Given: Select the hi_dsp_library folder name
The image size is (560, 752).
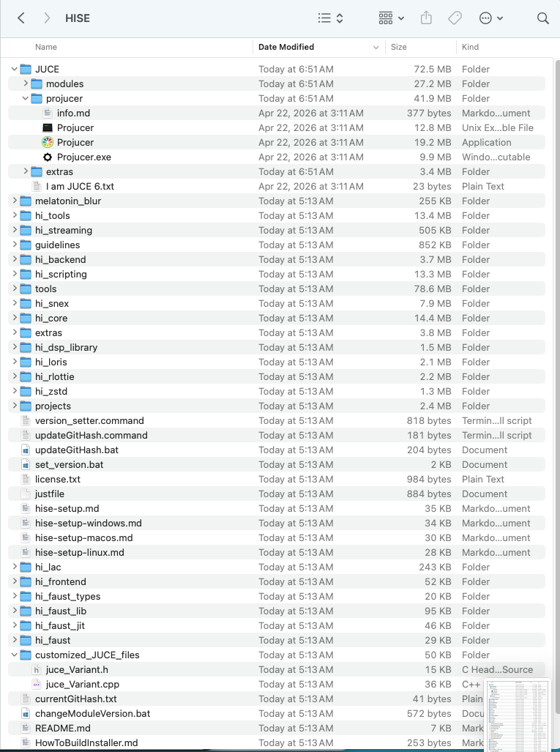Looking at the screenshot, I should (x=66, y=347).
